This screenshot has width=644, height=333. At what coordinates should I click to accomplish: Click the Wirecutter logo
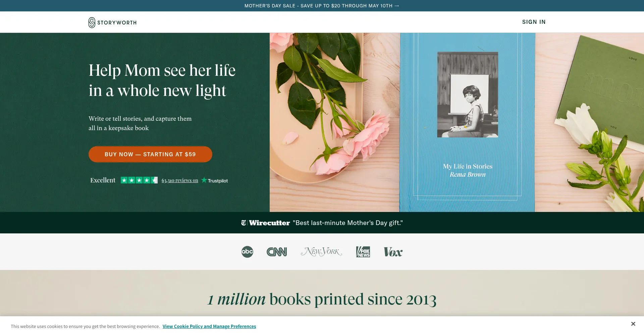265,223
